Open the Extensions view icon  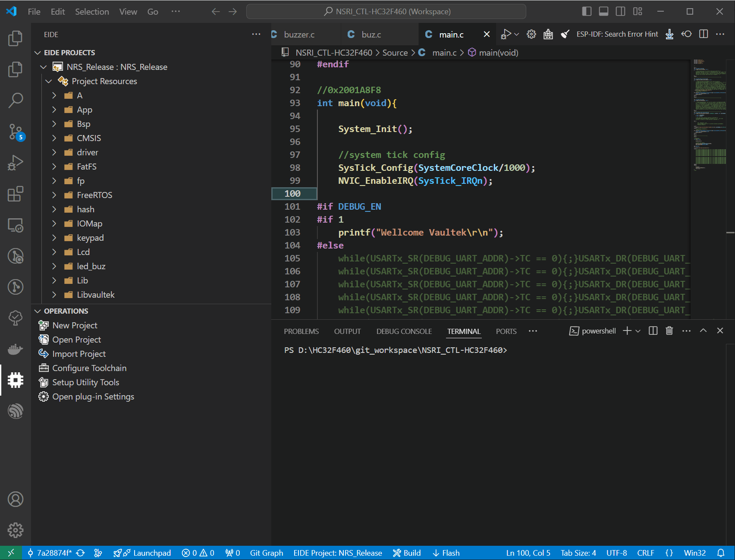[x=16, y=194]
